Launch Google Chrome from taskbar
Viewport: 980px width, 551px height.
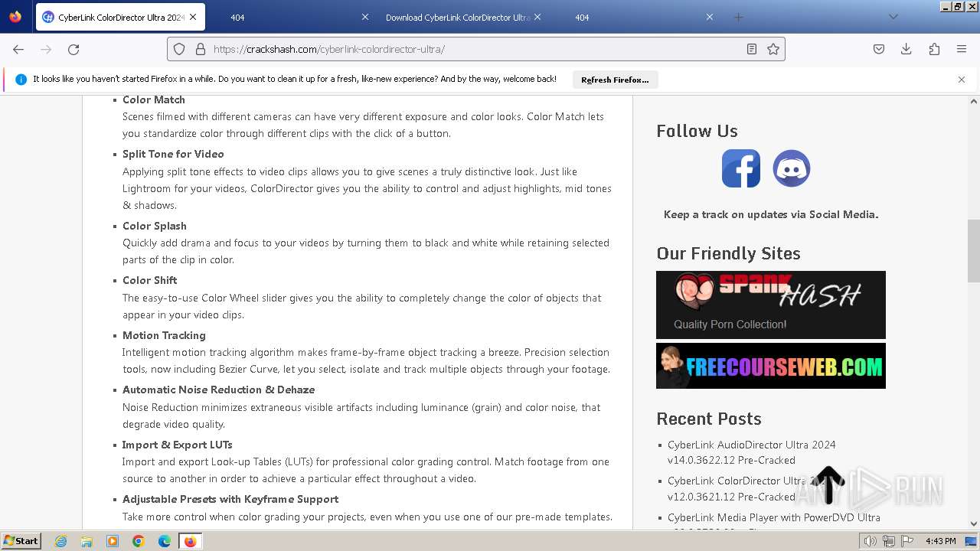[139, 541]
